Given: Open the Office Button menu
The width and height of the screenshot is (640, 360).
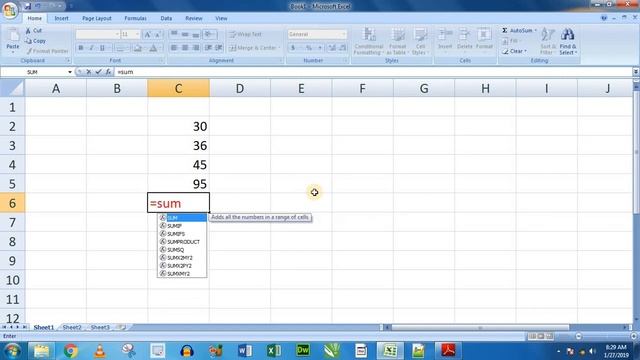Looking at the screenshot, I should 10,10.
